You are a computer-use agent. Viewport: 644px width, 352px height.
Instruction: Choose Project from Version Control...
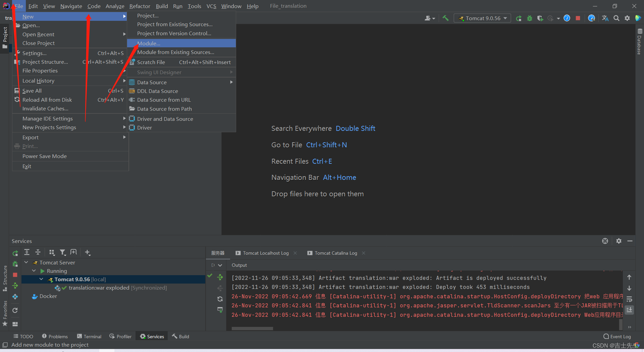[x=181, y=33]
